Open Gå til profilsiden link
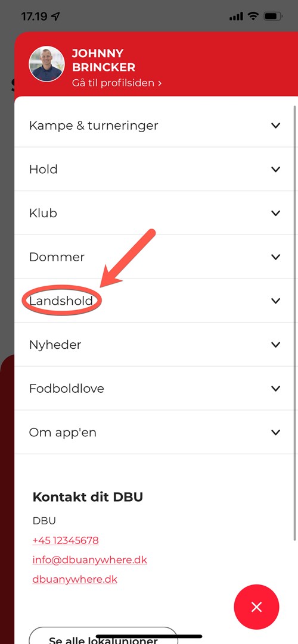The image size is (298, 644). tap(117, 83)
